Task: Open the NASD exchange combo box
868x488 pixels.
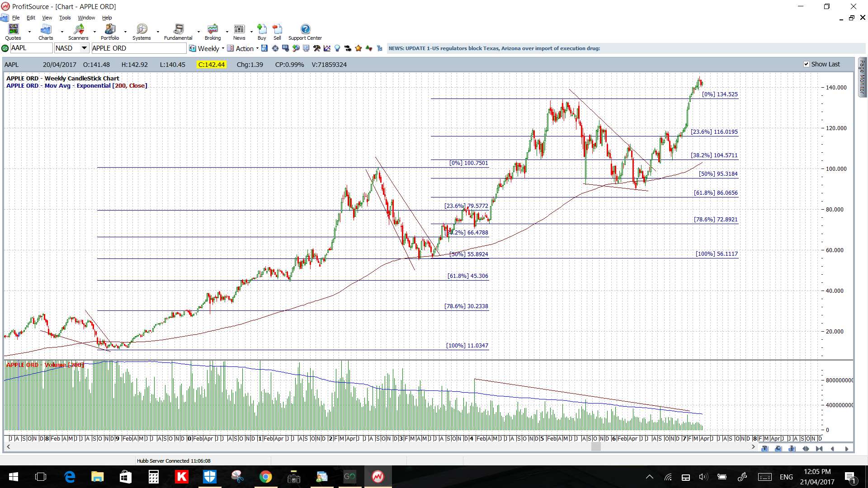Action: pos(71,48)
